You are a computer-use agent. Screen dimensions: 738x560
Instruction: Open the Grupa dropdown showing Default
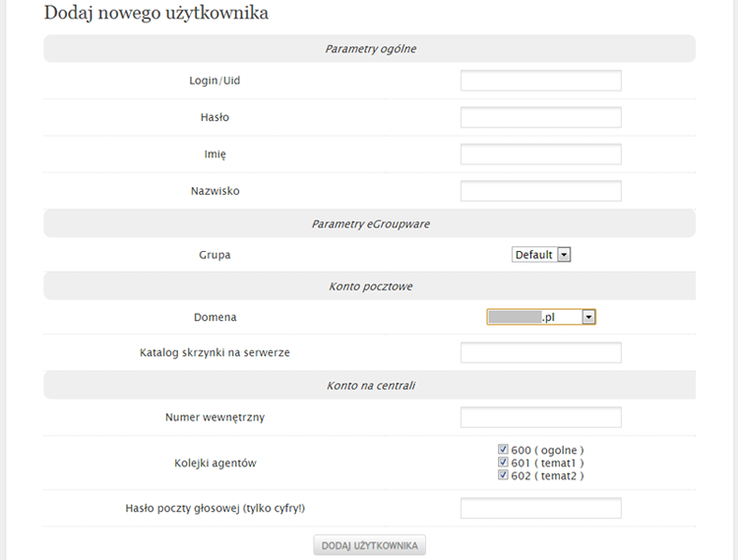541,255
